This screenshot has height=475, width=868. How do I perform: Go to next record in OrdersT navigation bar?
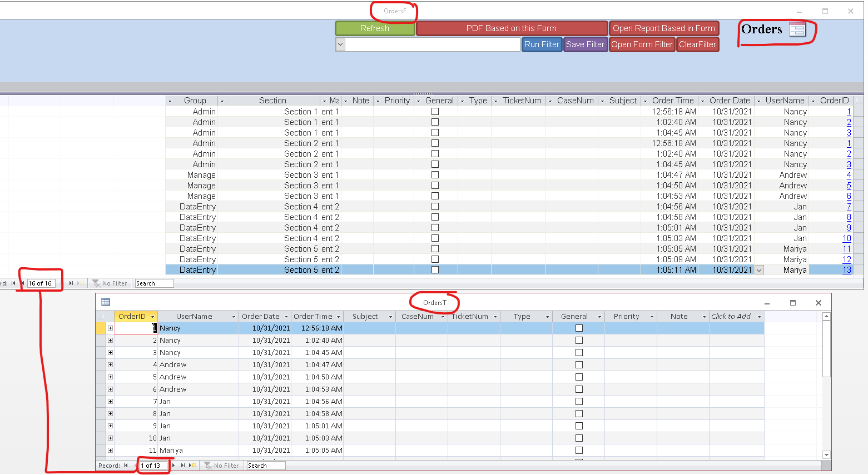coord(173,466)
